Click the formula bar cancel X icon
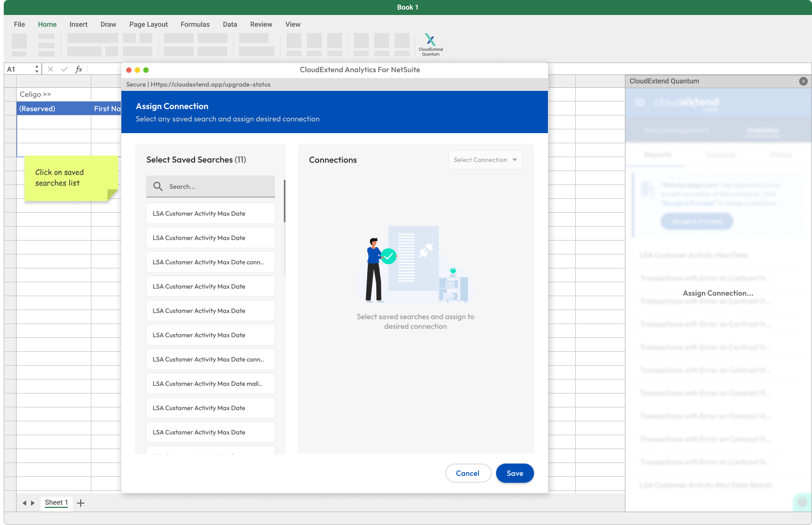This screenshot has height=525, width=812. click(x=51, y=69)
